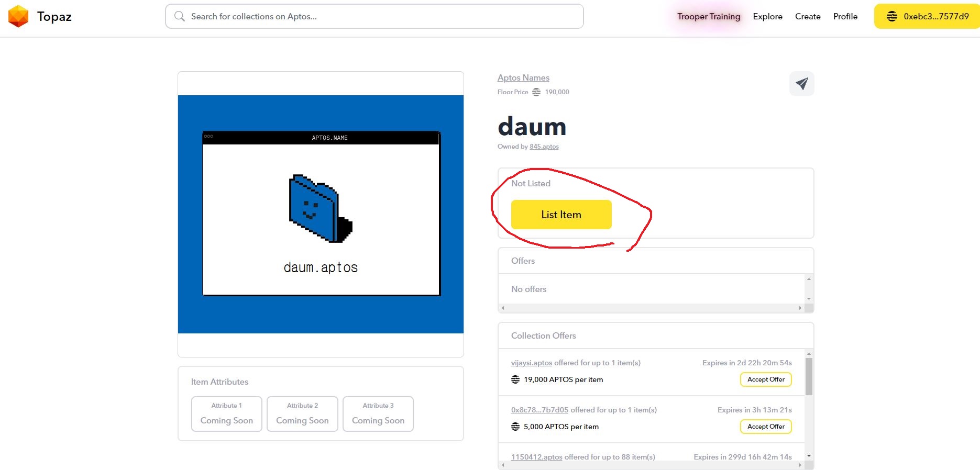Image resolution: width=980 pixels, height=470 pixels.
Task: Click Attribute 2 Coming Soon card
Action: click(302, 414)
